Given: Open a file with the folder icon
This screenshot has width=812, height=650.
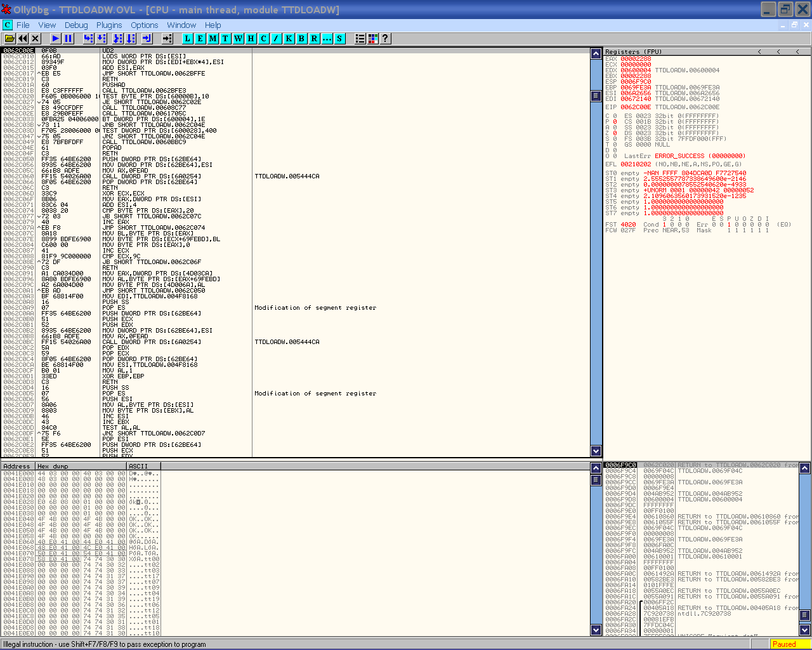Looking at the screenshot, I should [10, 39].
